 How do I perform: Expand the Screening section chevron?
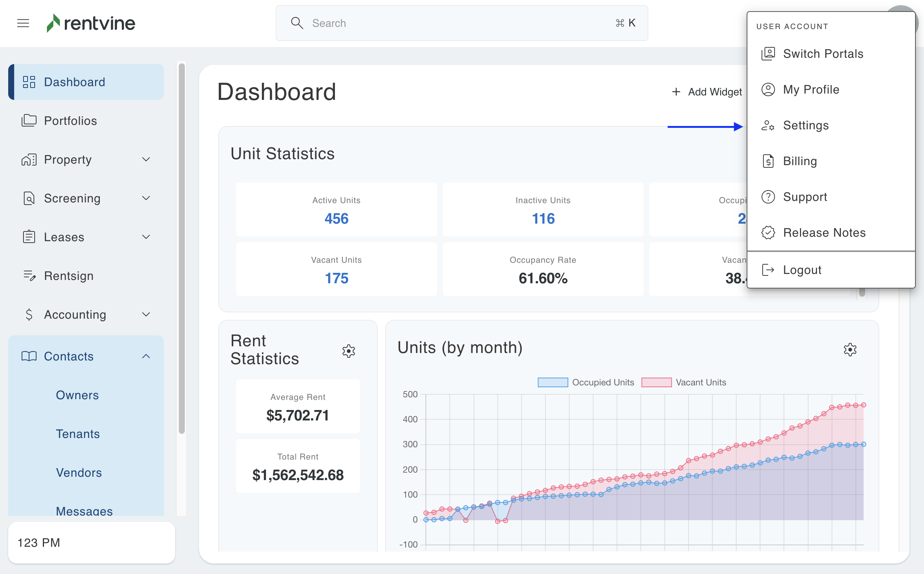[x=146, y=198]
